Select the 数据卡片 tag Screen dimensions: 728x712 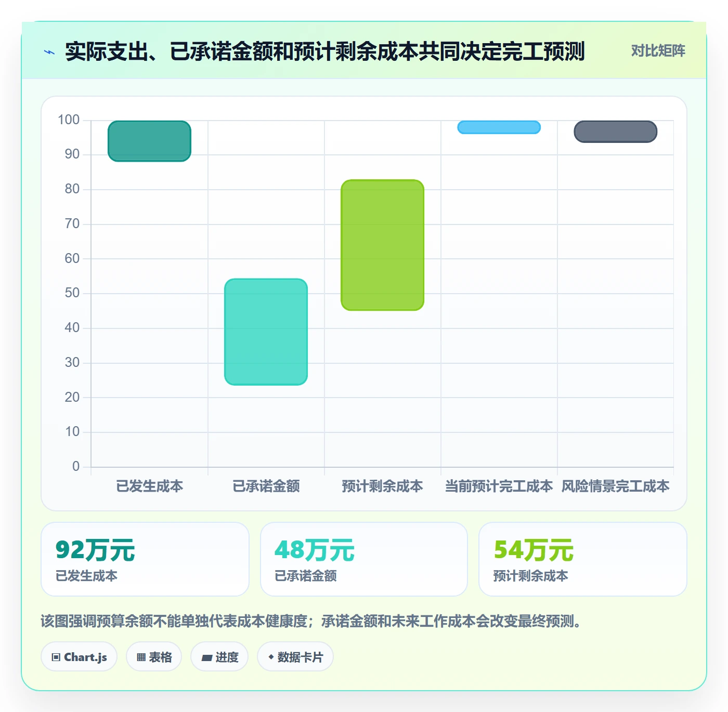click(295, 657)
